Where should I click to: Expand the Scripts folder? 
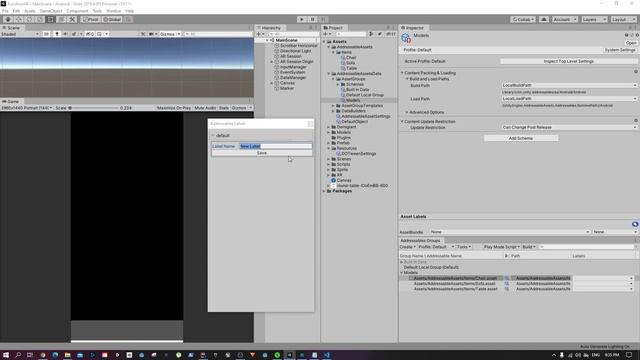(x=329, y=164)
